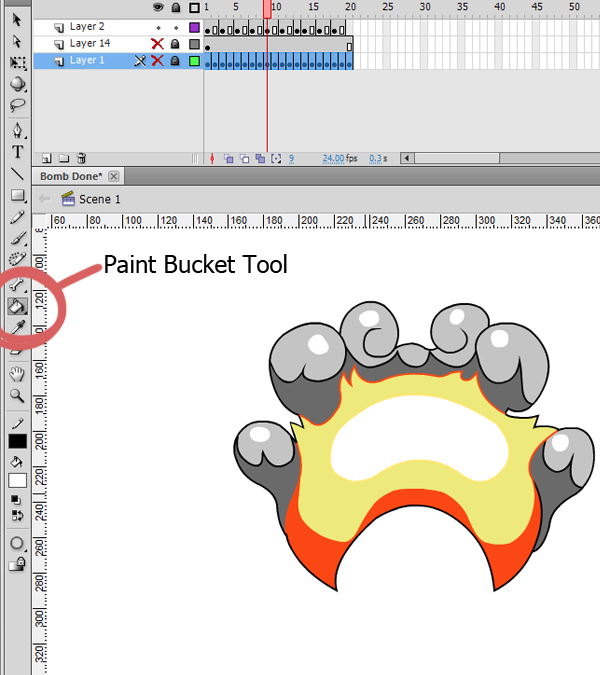Select the Text tool
This screenshot has height=675, width=600.
[17, 152]
